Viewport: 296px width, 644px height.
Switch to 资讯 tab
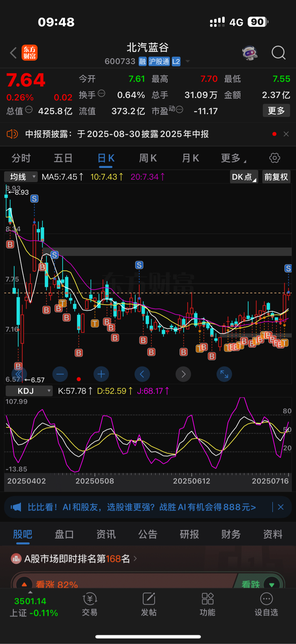tap(106, 534)
